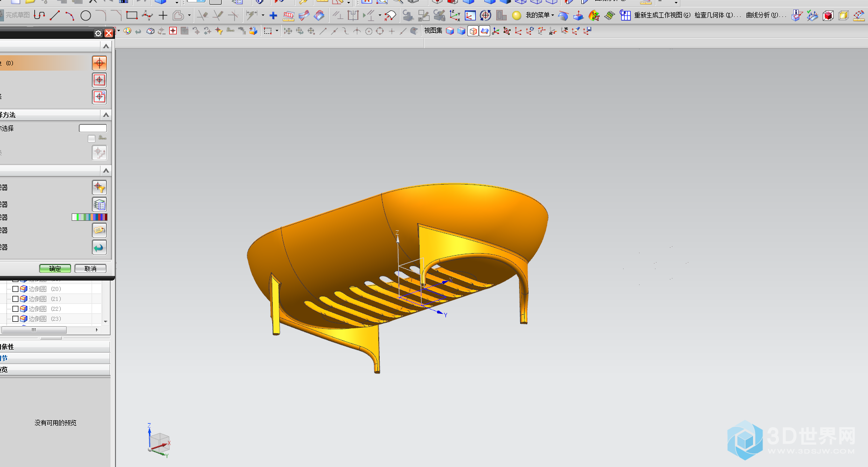
Task: Toggle the greyed checkbox under the selection field
Action: [92, 139]
